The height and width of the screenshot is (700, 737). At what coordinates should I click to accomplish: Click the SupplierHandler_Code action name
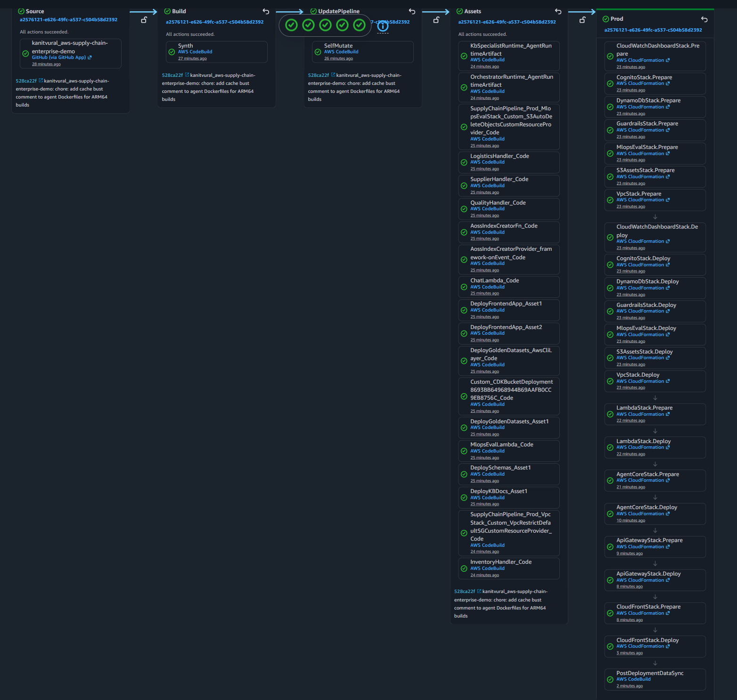[499, 179]
